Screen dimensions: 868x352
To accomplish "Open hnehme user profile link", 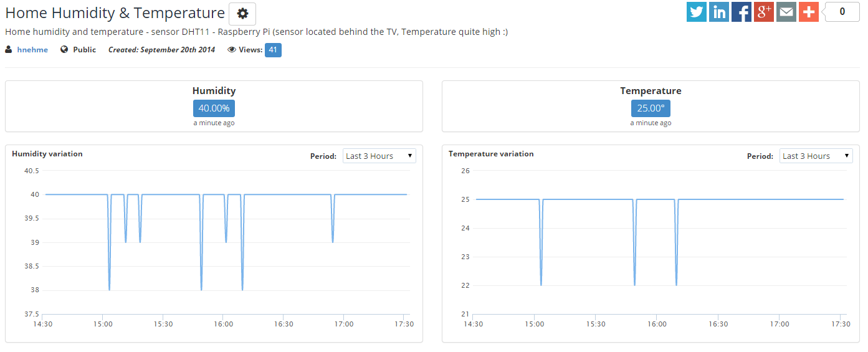I will [x=32, y=50].
